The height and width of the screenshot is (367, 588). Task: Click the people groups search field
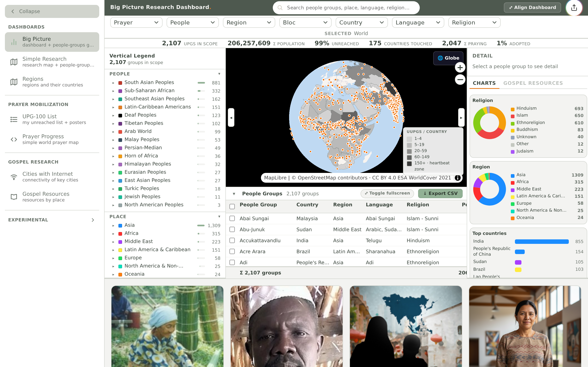click(346, 8)
